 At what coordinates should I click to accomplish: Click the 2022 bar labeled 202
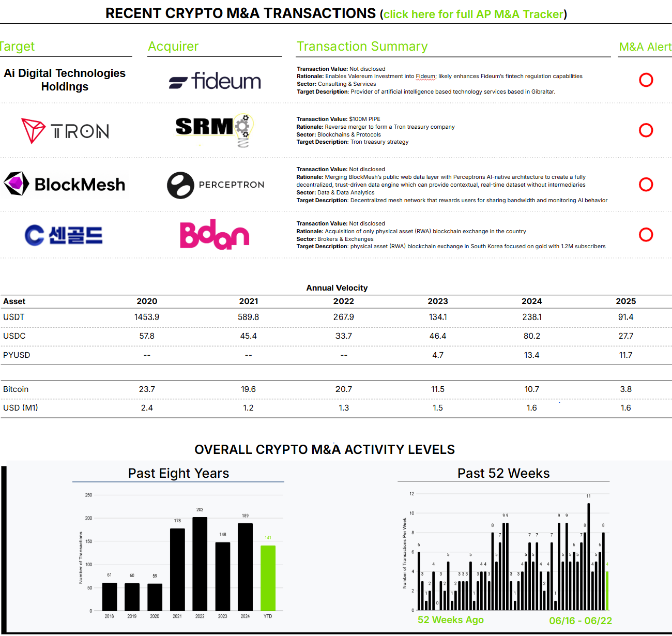tap(200, 564)
